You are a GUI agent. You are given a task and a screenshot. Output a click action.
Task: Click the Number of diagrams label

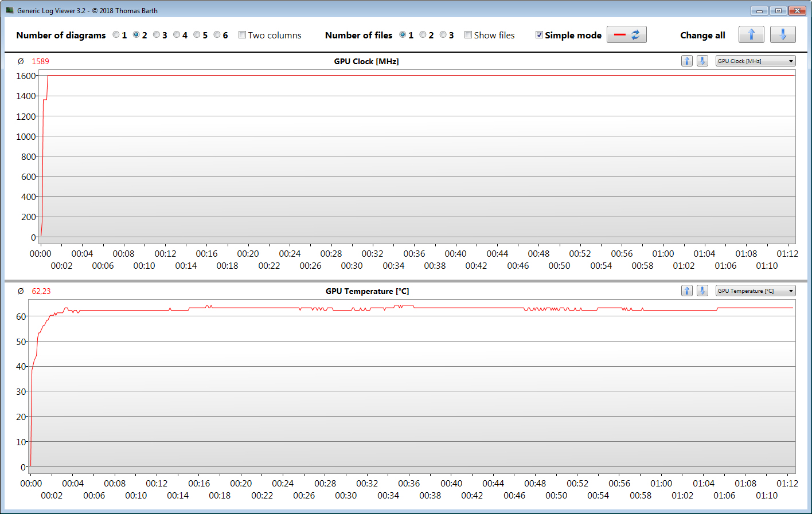(61, 35)
